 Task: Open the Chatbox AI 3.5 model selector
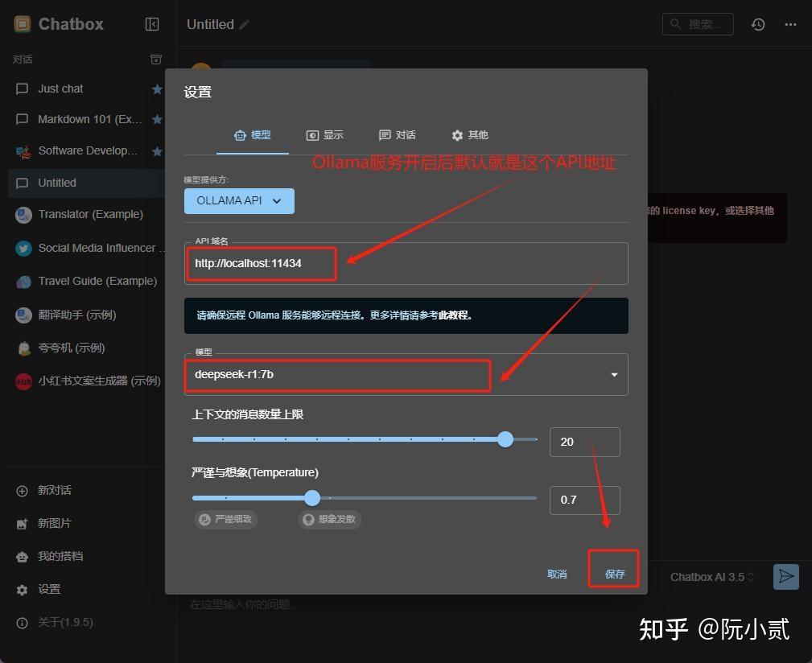(x=711, y=576)
